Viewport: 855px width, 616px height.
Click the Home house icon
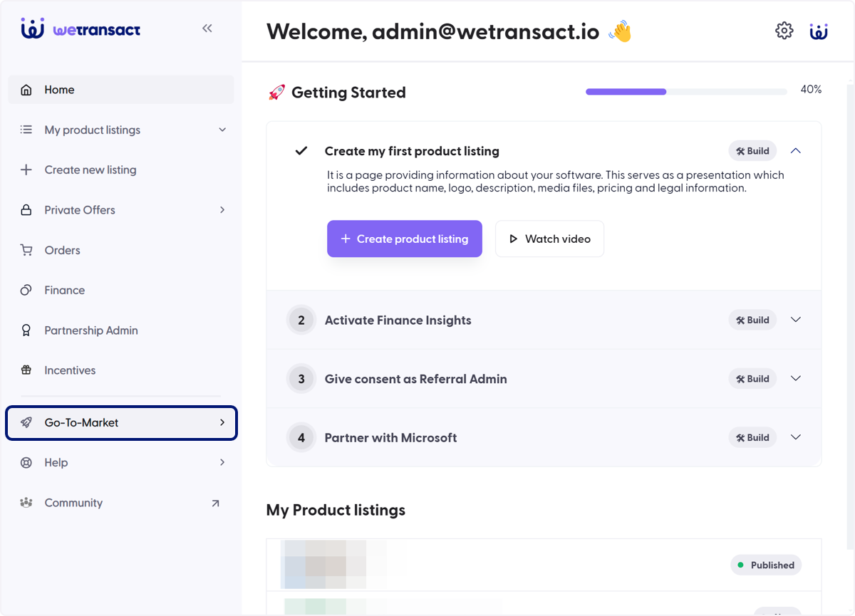[x=26, y=90]
